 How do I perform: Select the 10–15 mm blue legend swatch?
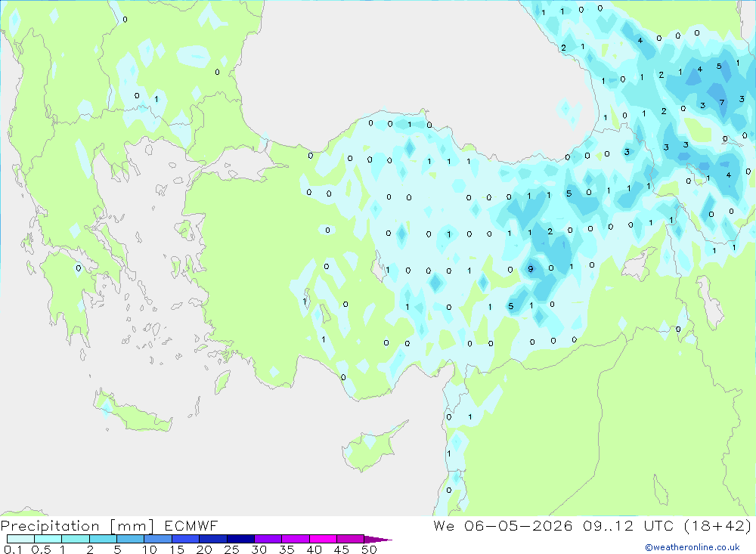click(158, 539)
